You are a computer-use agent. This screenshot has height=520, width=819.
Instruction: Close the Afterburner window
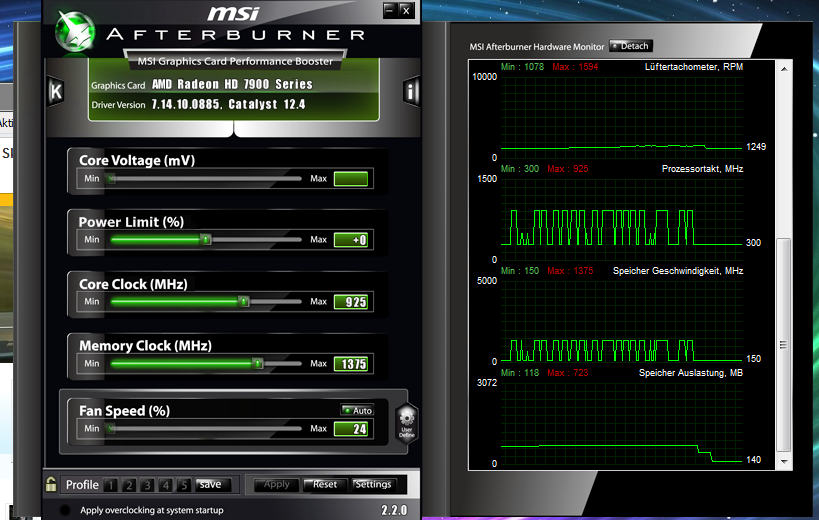click(406, 10)
